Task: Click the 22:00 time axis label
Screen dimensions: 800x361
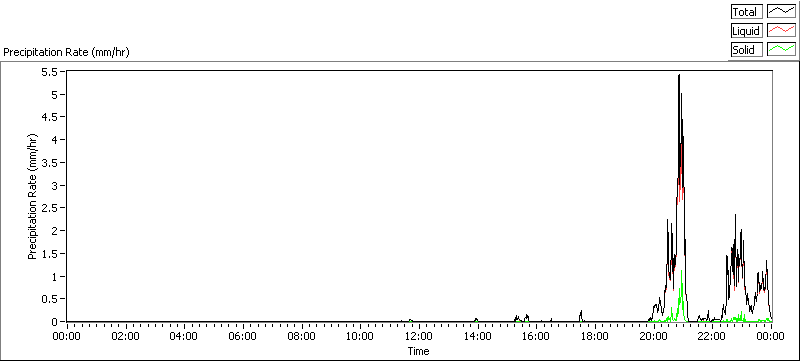Action: [x=712, y=336]
